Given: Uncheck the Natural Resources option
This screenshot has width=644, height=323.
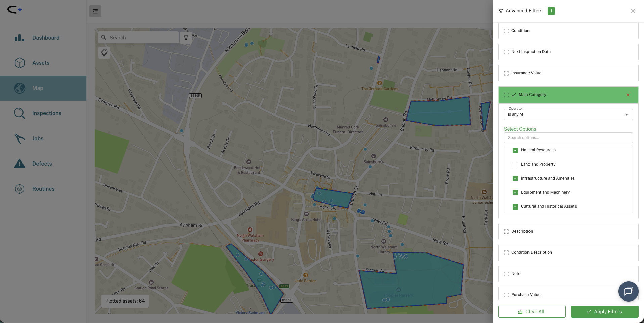Looking at the screenshot, I should tap(515, 150).
